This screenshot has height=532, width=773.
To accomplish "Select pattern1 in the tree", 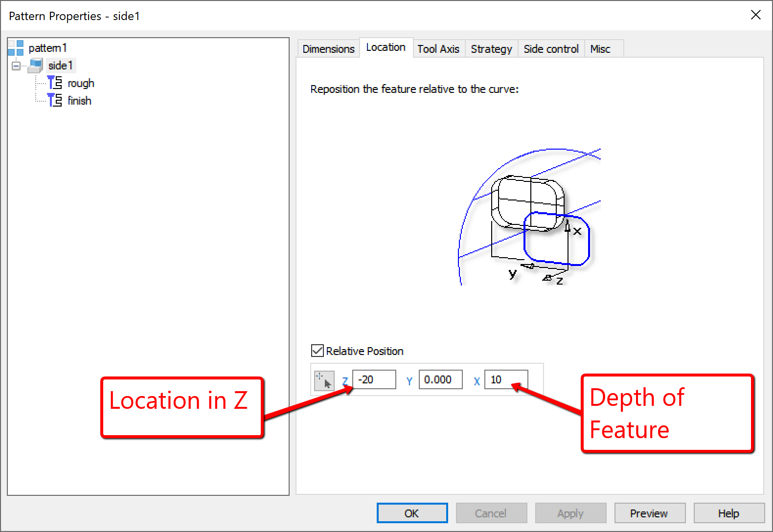I will (47, 48).
